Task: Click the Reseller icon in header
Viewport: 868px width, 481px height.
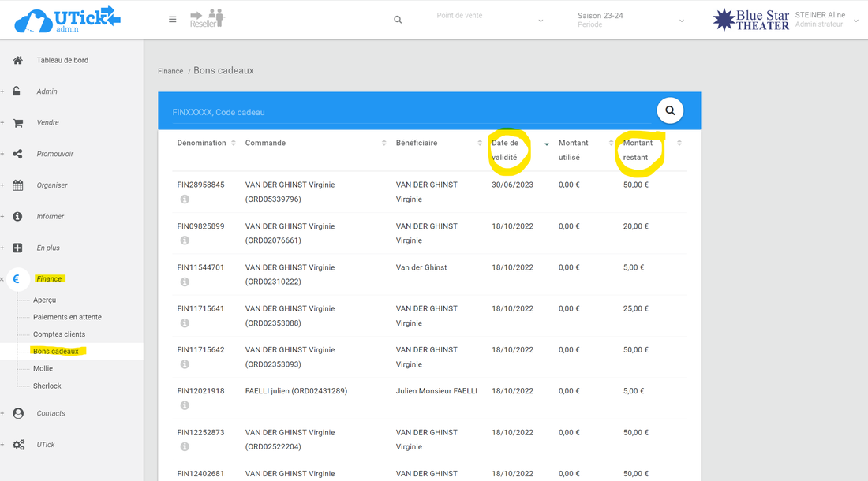Action: (208, 18)
